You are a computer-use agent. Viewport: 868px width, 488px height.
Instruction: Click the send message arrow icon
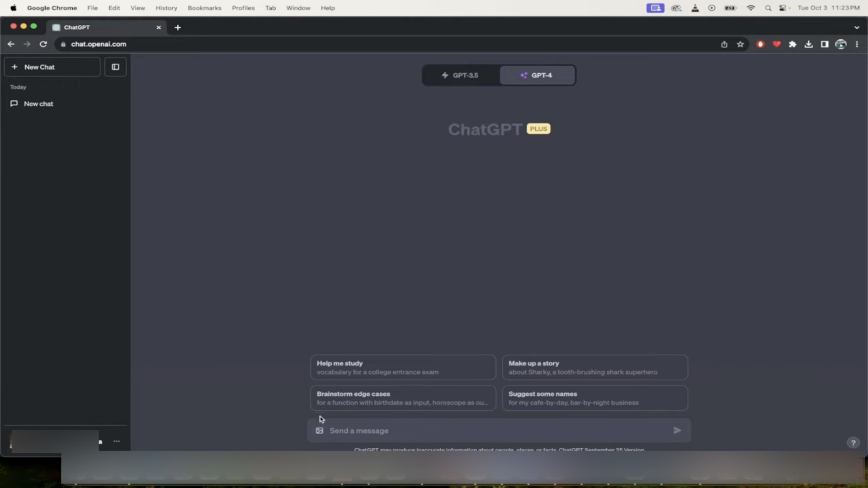click(x=677, y=430)
